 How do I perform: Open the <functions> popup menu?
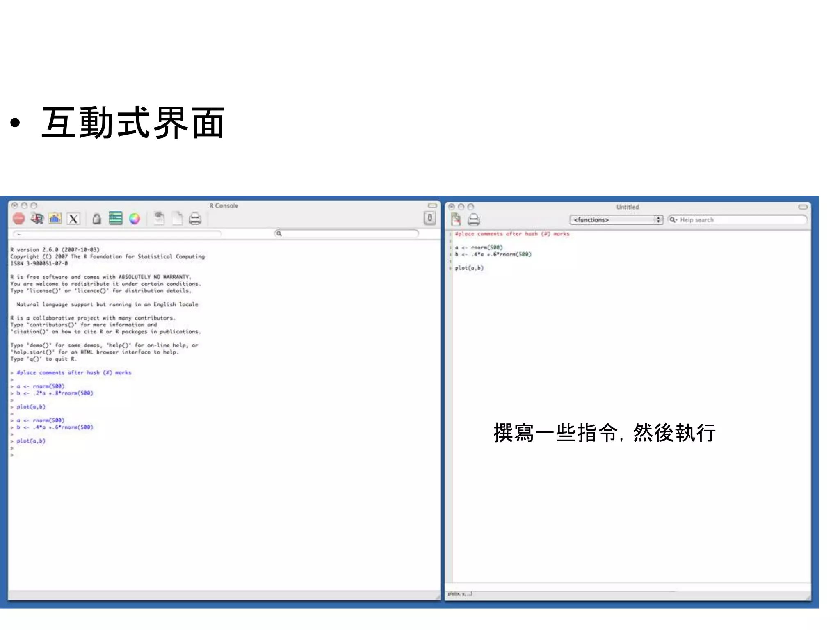pyautogui.click(x=616, y=220)
